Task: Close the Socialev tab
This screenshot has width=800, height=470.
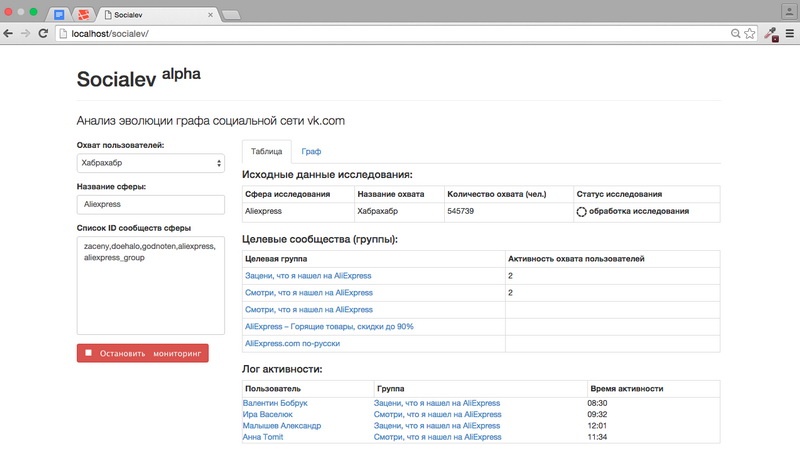Action: click(210, 15)
